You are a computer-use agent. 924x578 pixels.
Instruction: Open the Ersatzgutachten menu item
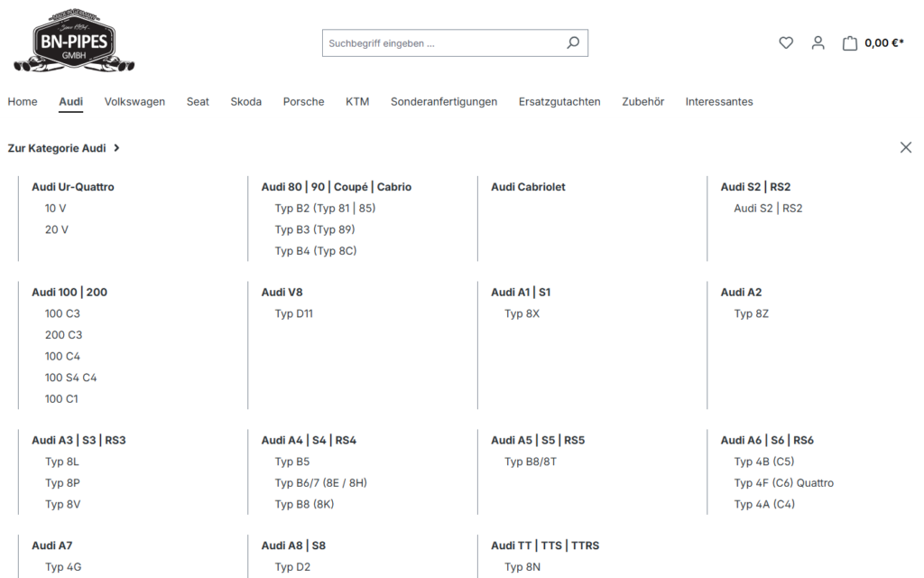[x=559, y=101]
